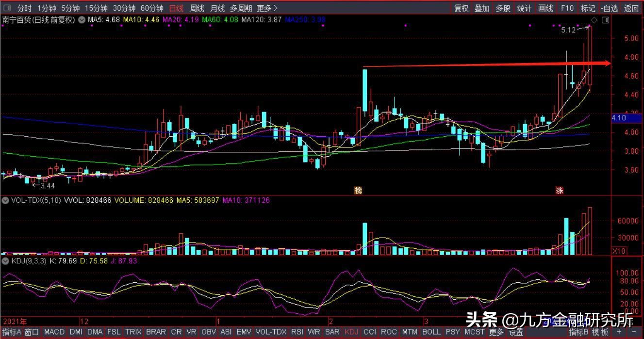Expand the main chart indicator dropdown arrow
Screen dimensions: 644x339
(82, 20)
